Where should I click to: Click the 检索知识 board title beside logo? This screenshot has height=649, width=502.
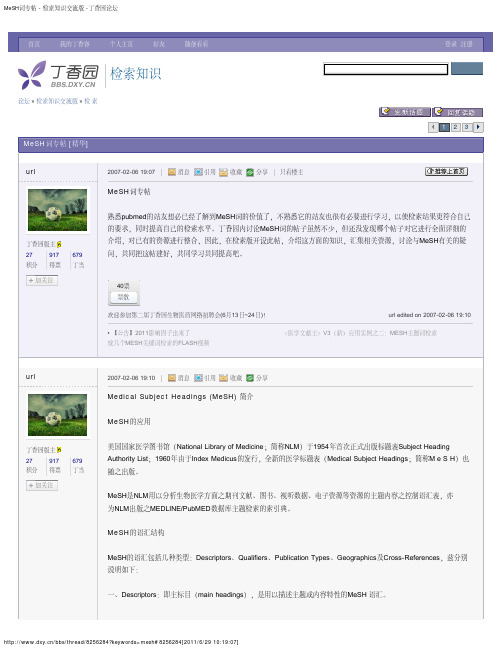pyautogui.click(x=135, y=74)
